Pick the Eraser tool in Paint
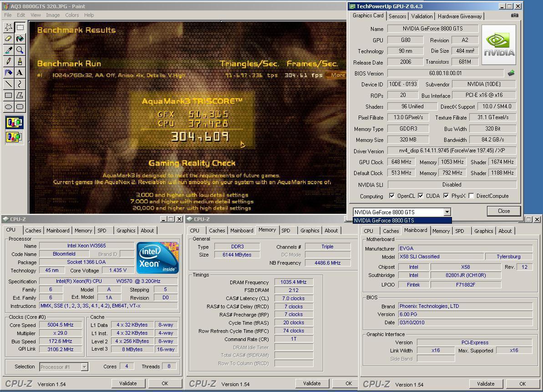The image size is (543, 392). pos(9,39)
